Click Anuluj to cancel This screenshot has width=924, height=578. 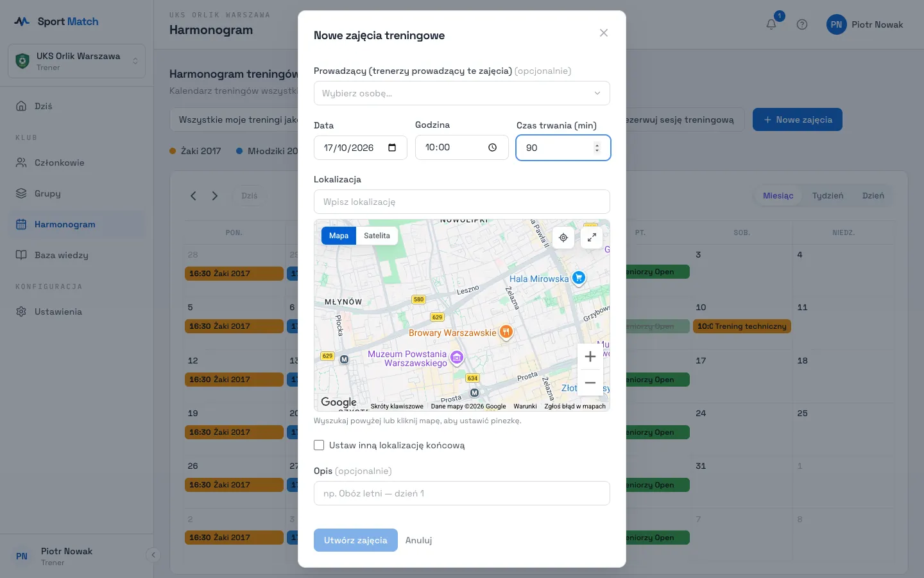click(418, 540)
